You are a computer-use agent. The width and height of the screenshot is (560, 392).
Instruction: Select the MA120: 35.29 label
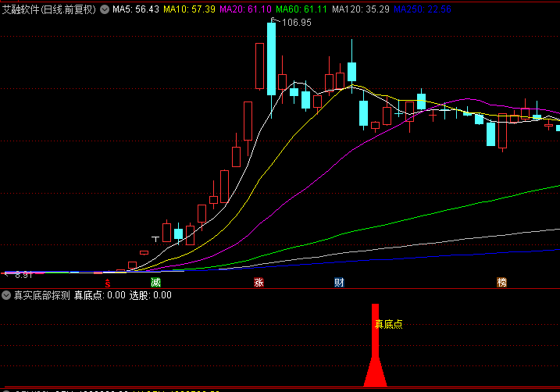361,9
